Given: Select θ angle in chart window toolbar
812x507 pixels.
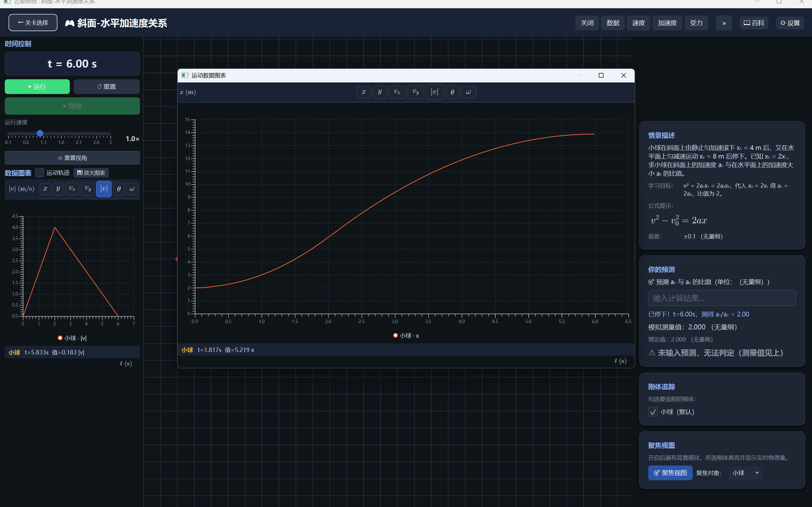Looking at the screenshot, I should (452, 92).
